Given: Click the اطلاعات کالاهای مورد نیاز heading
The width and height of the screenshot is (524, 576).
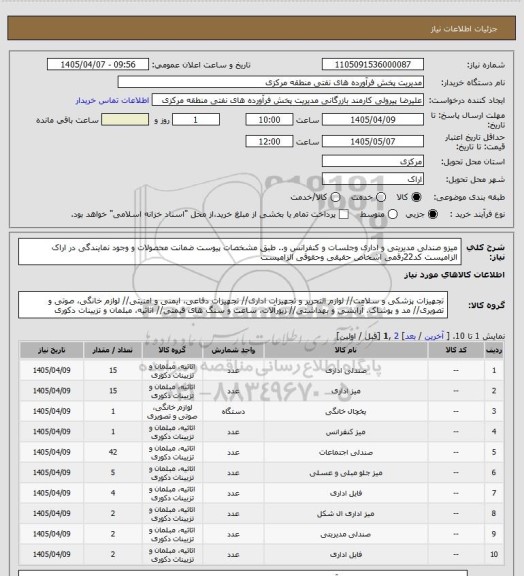Looking at the screenshot, I should [455, 275].
